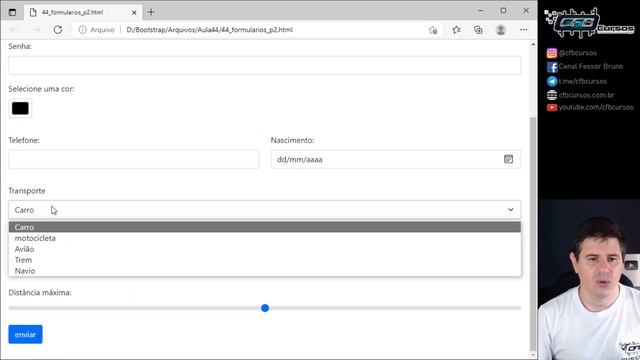Choose Navio option in dropdown list
640x360 pixels.
point(264,271)
